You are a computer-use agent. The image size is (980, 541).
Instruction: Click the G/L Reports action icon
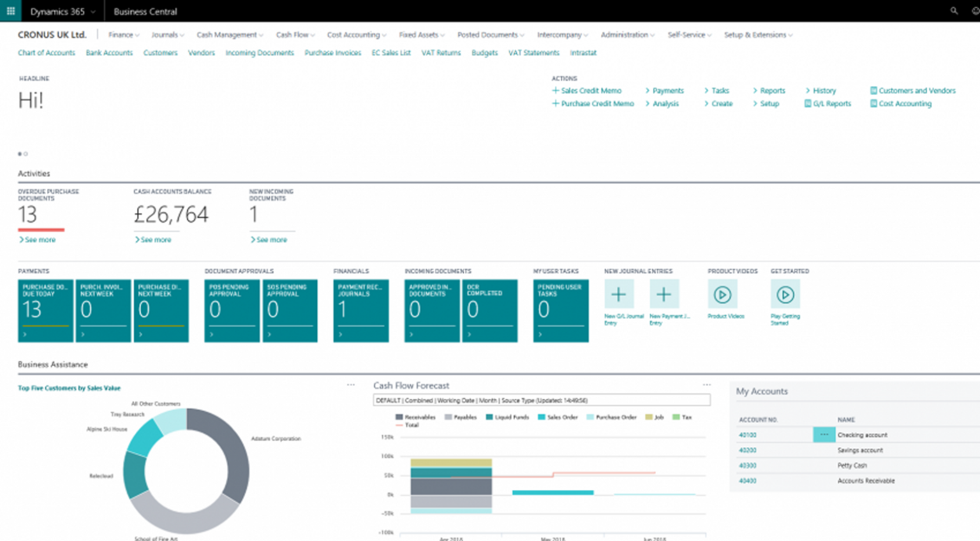pos(808,103)
